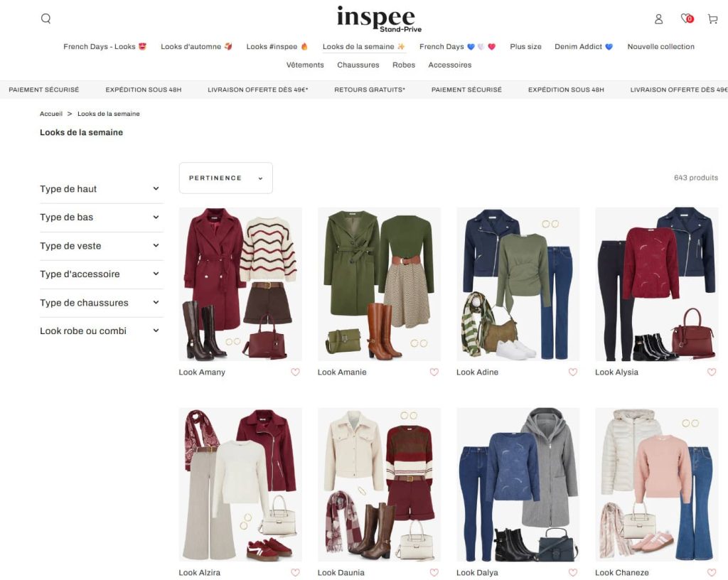Click the Accueil breadcrumb link
The height and width of the screenshot is (580, 728).
tap(51, 114)
